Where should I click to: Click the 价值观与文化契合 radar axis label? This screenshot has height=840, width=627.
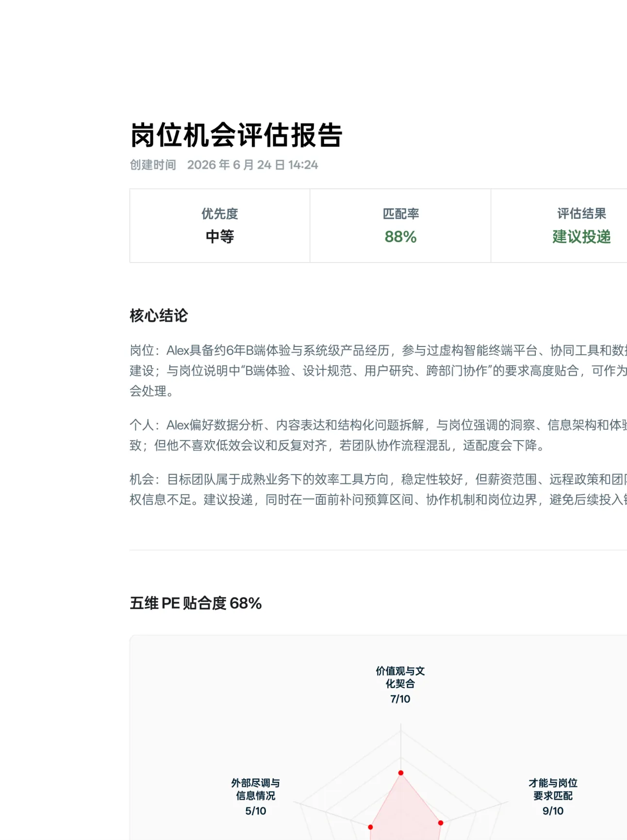click(400, 677)
